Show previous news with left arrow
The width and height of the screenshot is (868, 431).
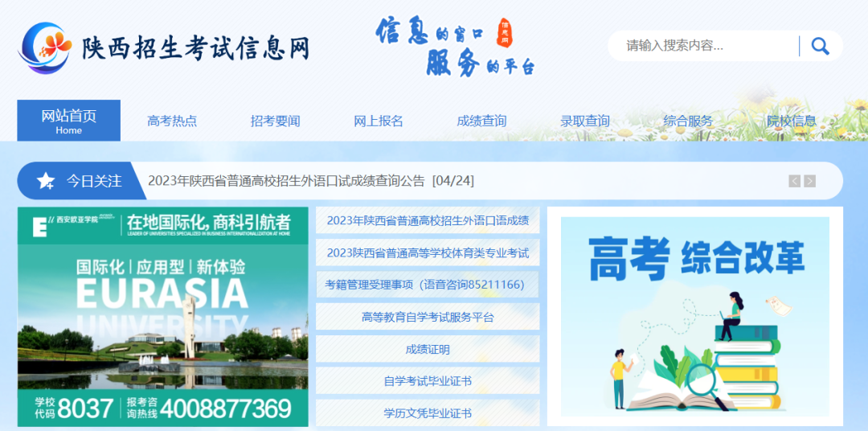click(794, 181)
